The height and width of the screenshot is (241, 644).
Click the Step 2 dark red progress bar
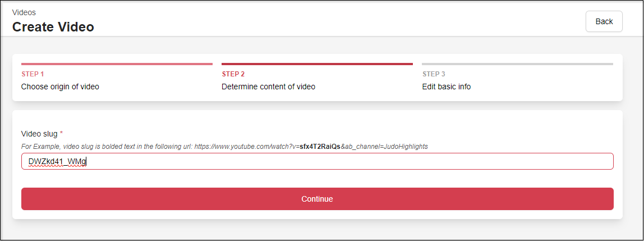point(317,64)
